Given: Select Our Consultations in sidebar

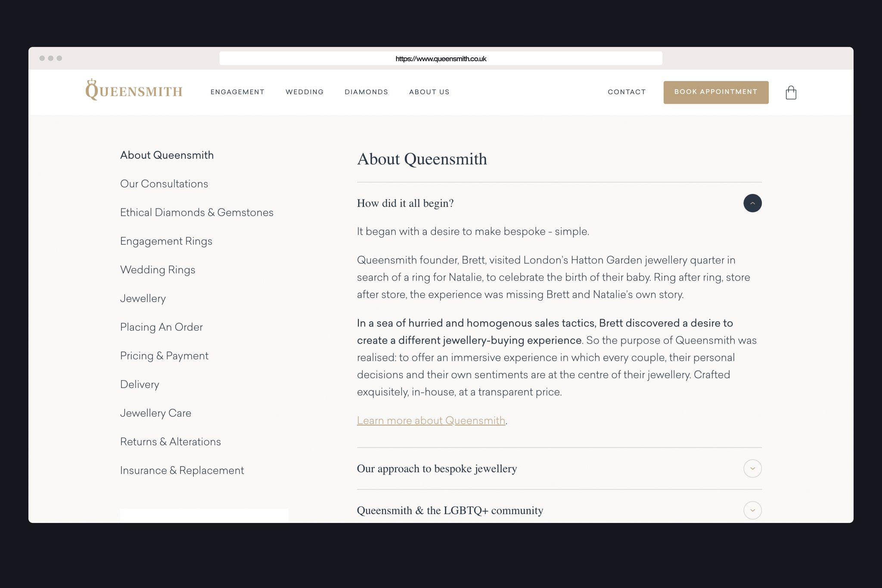Looking at the screenshot, I should point(164,184).
